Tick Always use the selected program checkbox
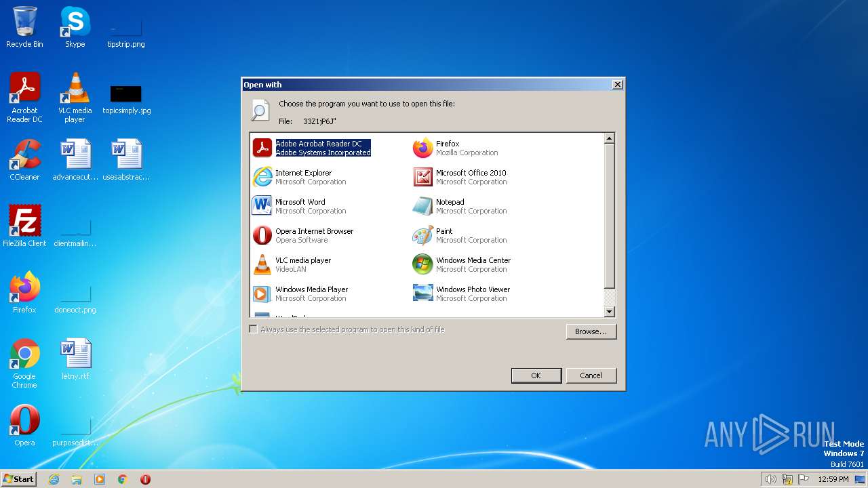The image size is (868, 488). point(254,329)
